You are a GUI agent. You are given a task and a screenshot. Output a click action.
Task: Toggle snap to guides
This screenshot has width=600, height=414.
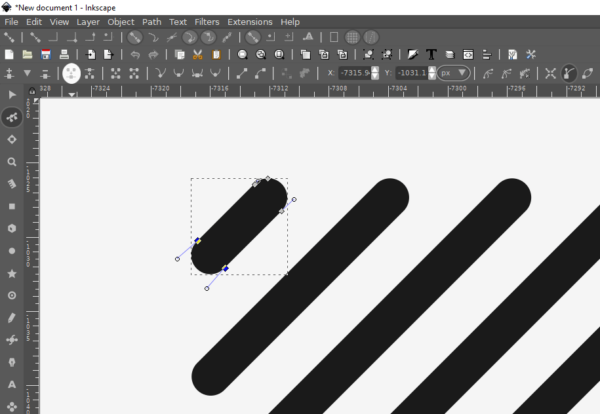(371, 37)
